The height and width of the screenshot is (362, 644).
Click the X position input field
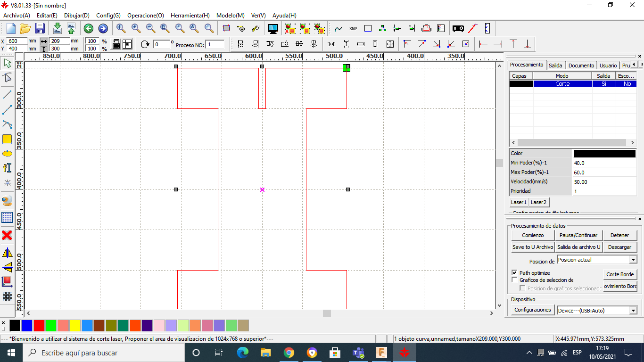[17, 41]
